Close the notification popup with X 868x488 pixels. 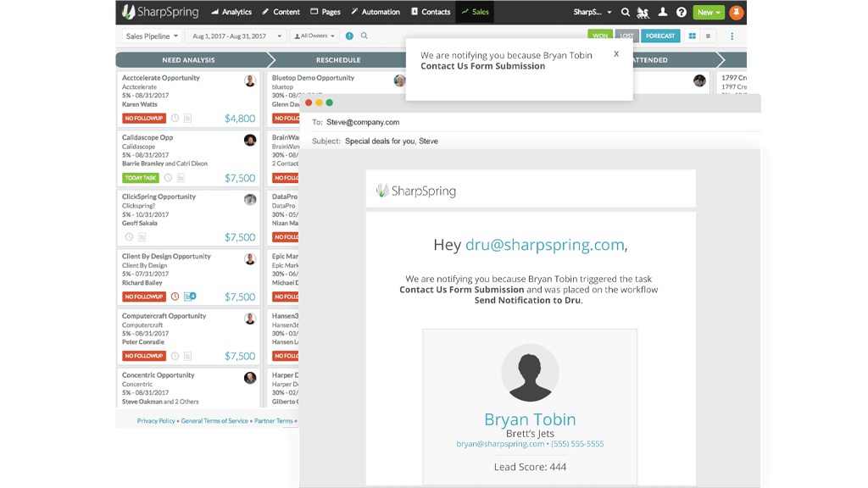pyautogui.click(x=616, y=54)
